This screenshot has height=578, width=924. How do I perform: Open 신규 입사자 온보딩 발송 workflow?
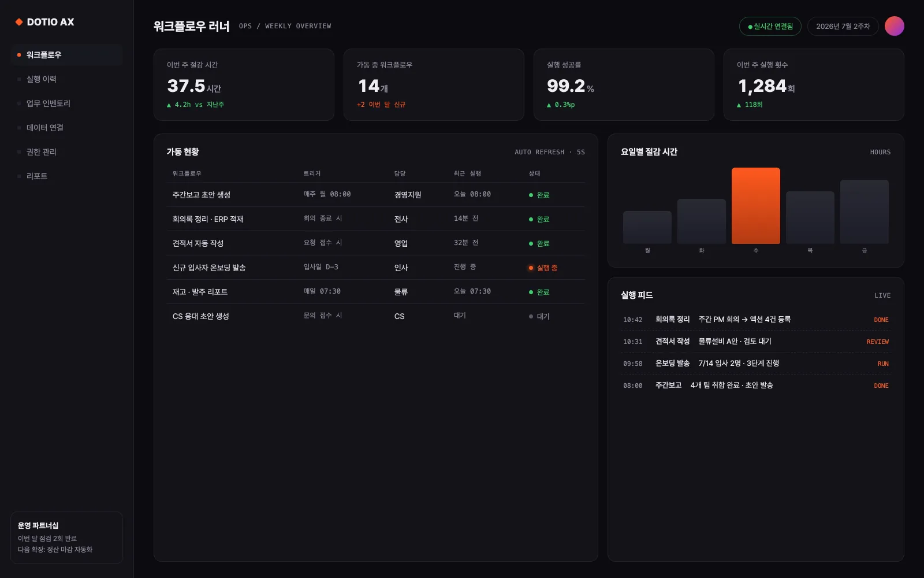pyautogui.click(x=375, y=268)
